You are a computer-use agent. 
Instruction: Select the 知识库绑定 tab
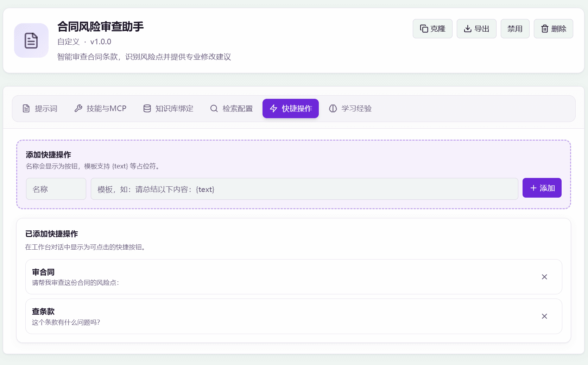point(168,109)
